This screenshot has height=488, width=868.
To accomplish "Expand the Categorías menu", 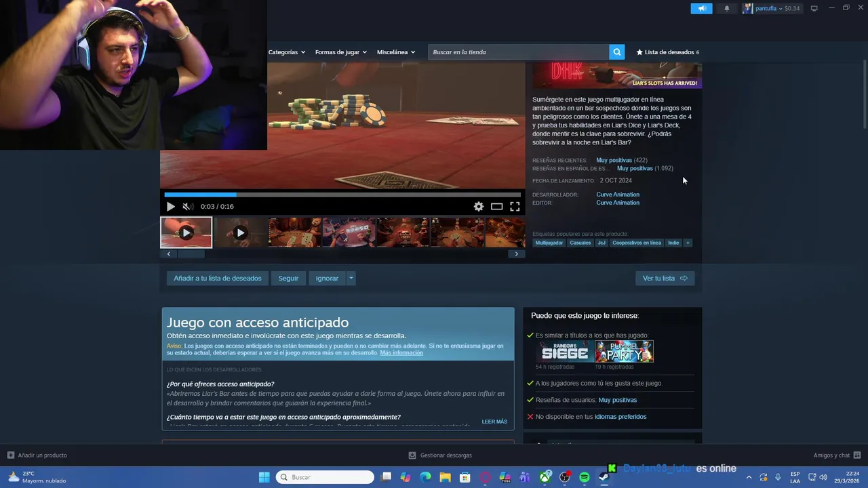I will point(287,52).
